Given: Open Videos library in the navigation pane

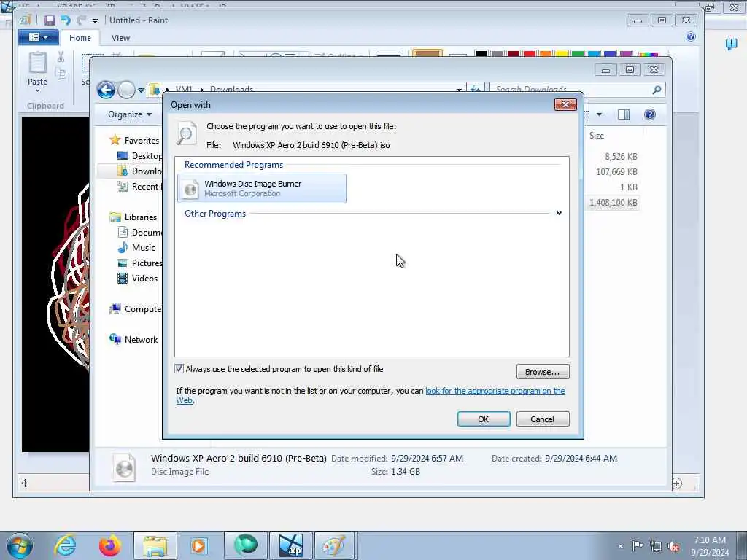Looking at the screenshot, I should (144, 278).
